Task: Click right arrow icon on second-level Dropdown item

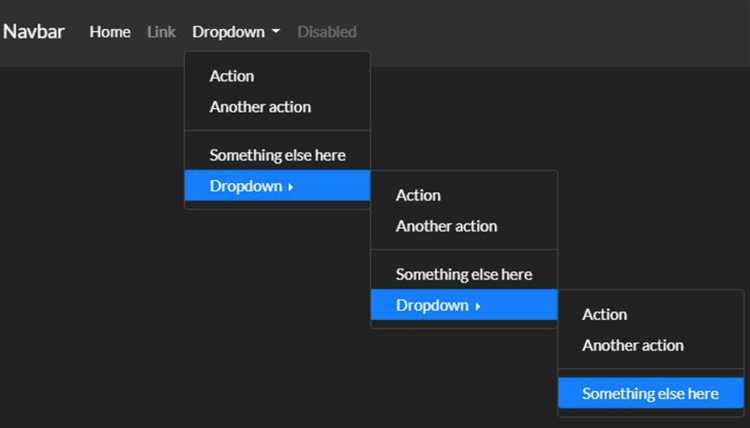Action: click(477, 306)
